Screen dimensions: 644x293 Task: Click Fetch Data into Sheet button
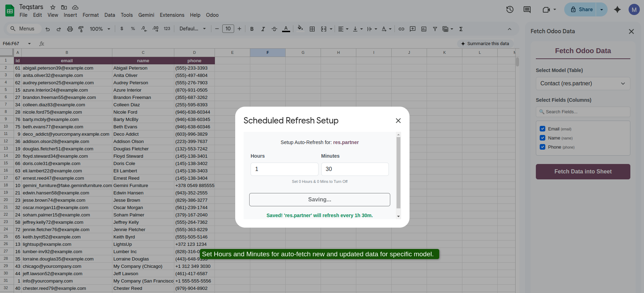click(x=583, y=172)
